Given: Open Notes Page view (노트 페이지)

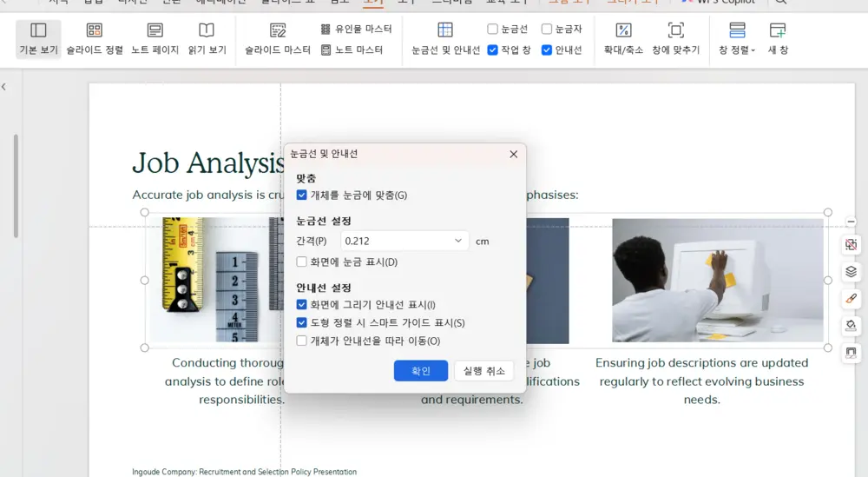Looking at the screenshot, I should (x=155, y=39).
